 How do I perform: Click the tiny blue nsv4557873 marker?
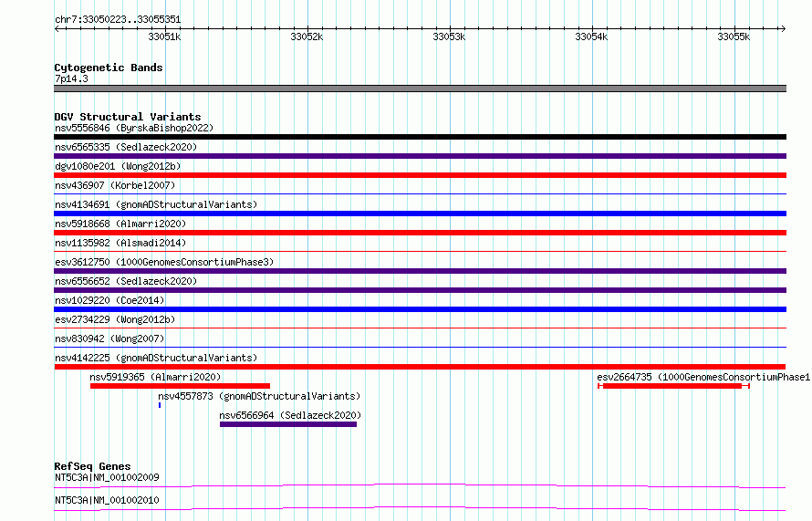[160, 405]
